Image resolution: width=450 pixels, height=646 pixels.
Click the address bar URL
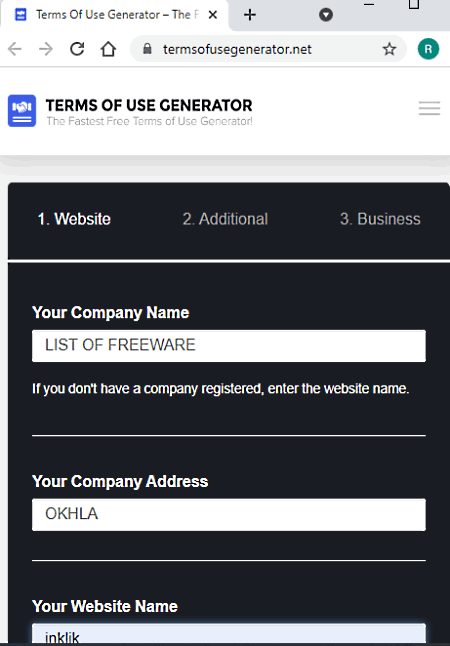tap(237, 49)
